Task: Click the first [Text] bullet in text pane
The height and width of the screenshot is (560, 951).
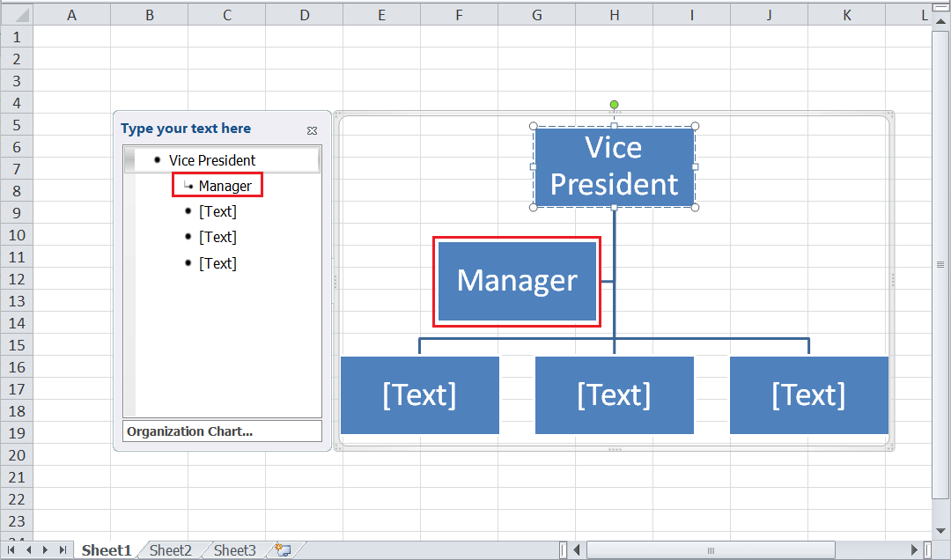Action: (217, 211)
